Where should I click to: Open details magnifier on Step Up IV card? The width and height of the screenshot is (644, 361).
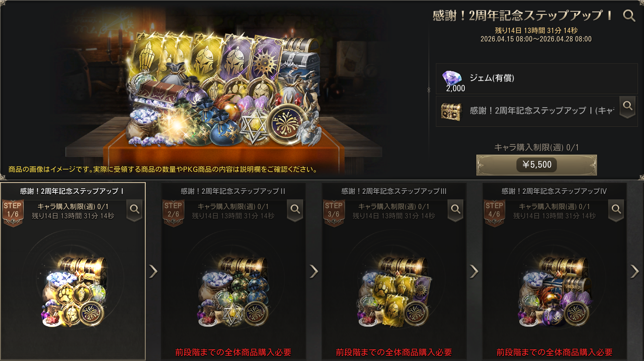(617, 210)
